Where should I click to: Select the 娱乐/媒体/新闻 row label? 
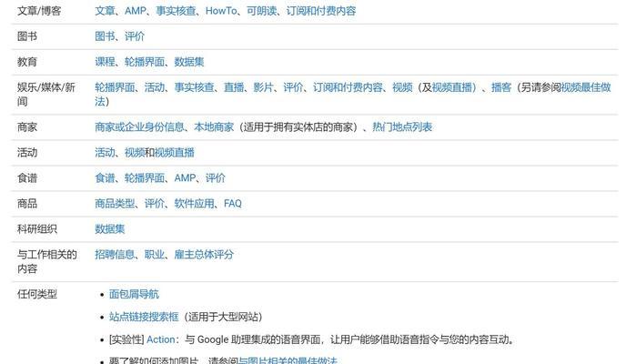click(46, 95)
